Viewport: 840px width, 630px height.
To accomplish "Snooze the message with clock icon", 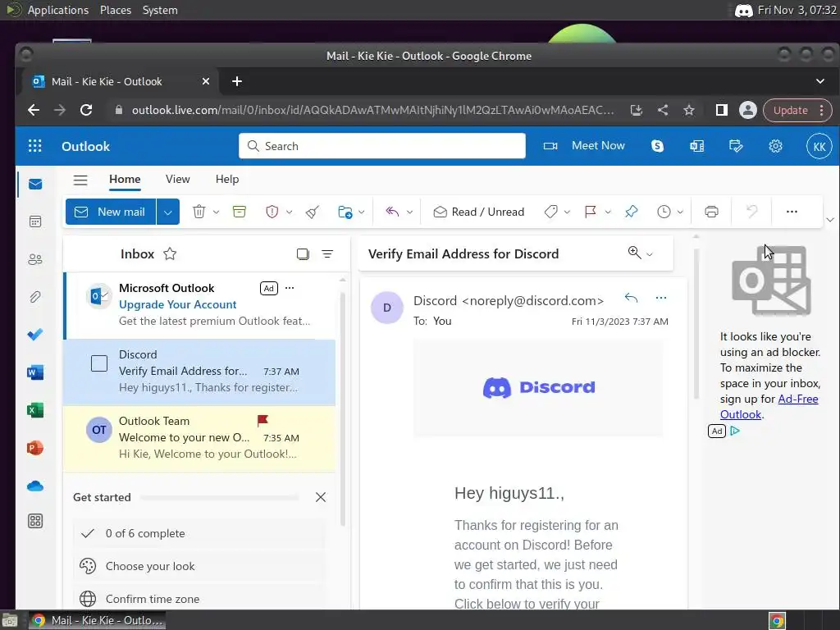I will 664,212.
